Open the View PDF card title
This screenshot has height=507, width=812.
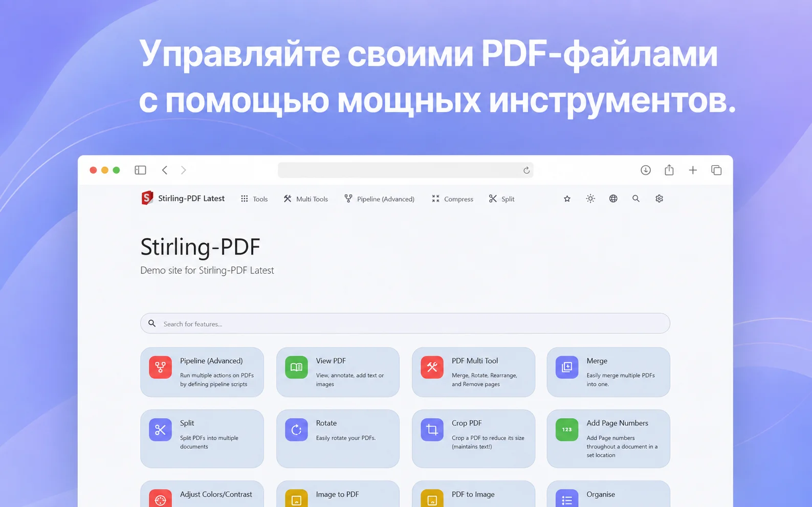click(331, 361)
